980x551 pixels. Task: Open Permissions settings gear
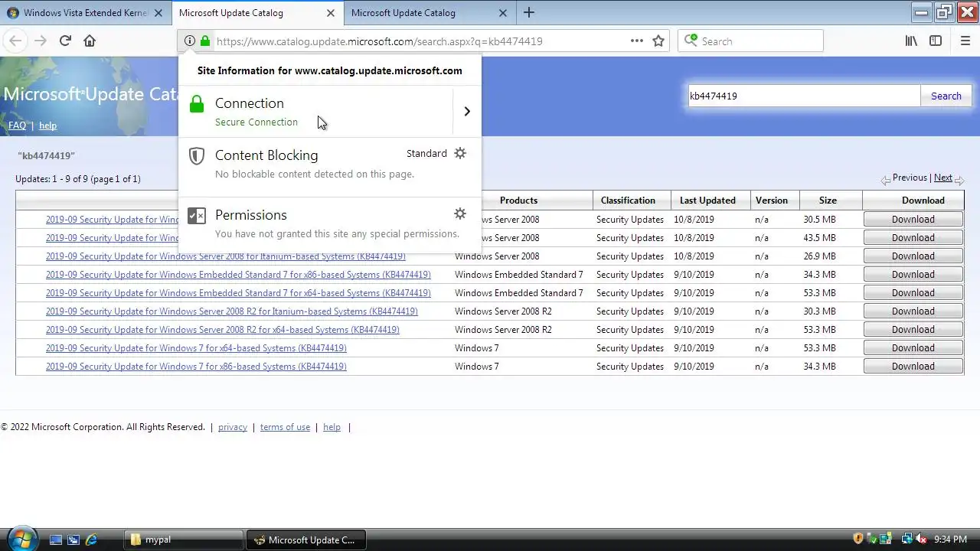coord(460,214)
